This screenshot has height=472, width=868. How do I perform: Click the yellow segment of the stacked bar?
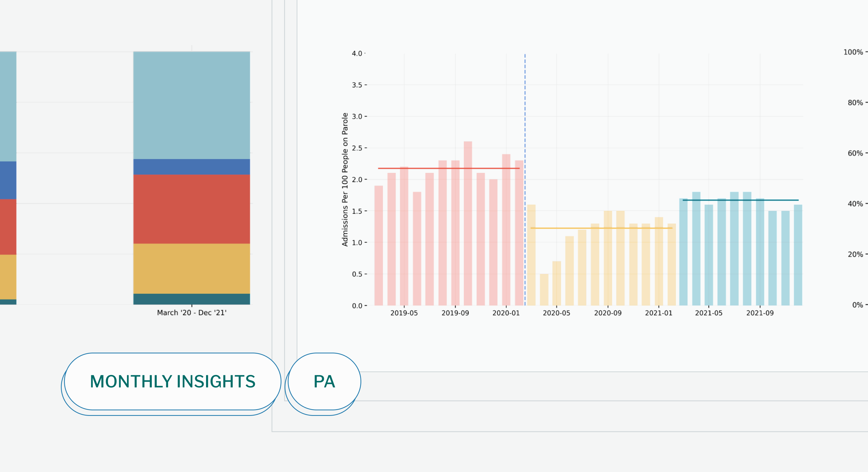[191, 269]
